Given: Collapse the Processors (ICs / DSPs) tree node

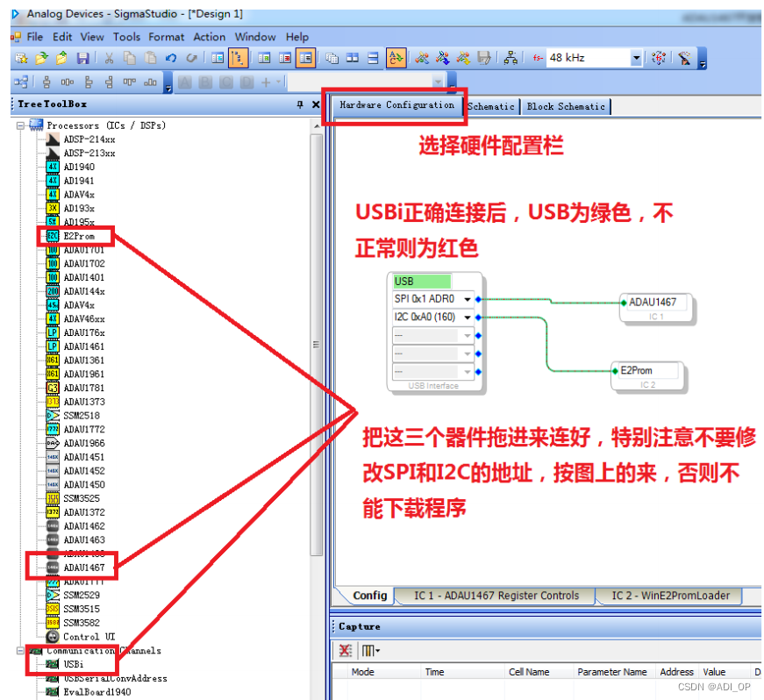Looking at the screenshot, I should point(20,125).
